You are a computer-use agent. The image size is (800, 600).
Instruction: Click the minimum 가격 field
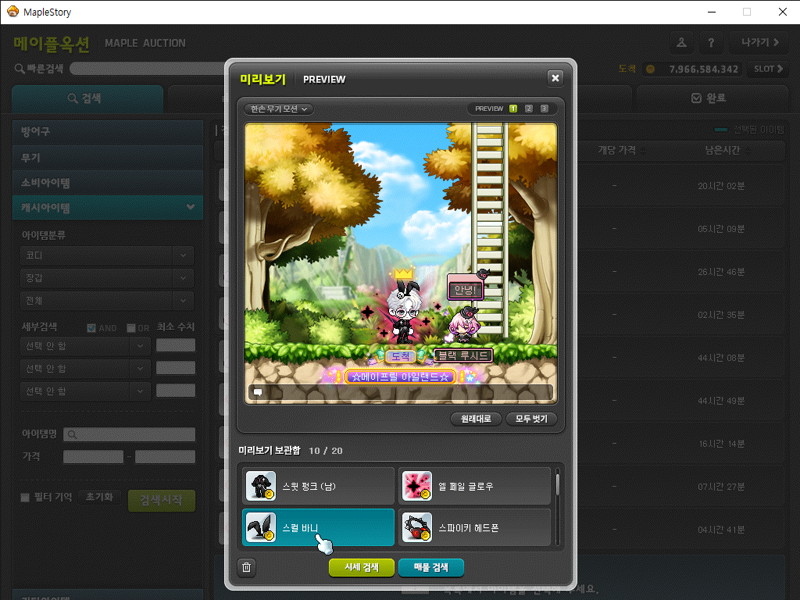click(x=93, y=457)
